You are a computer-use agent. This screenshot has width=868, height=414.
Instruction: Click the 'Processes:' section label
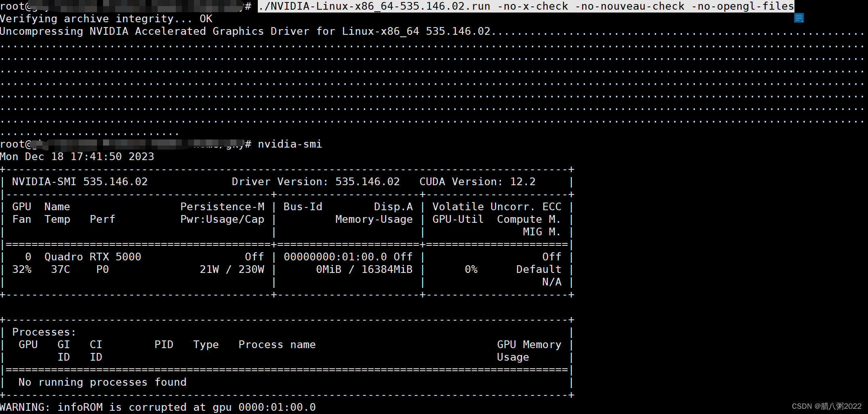(44, 332)
